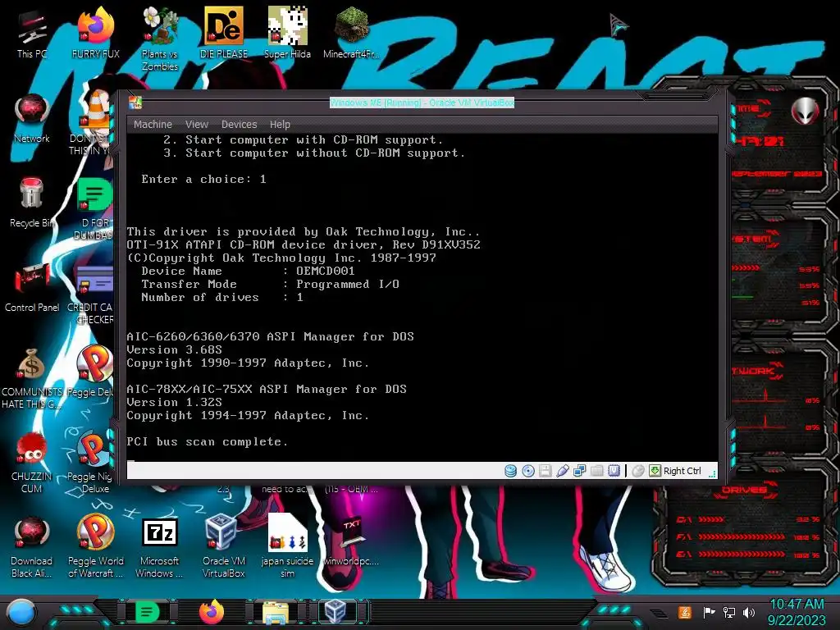Click the floppy drive status icon

[x=546, y=471]
